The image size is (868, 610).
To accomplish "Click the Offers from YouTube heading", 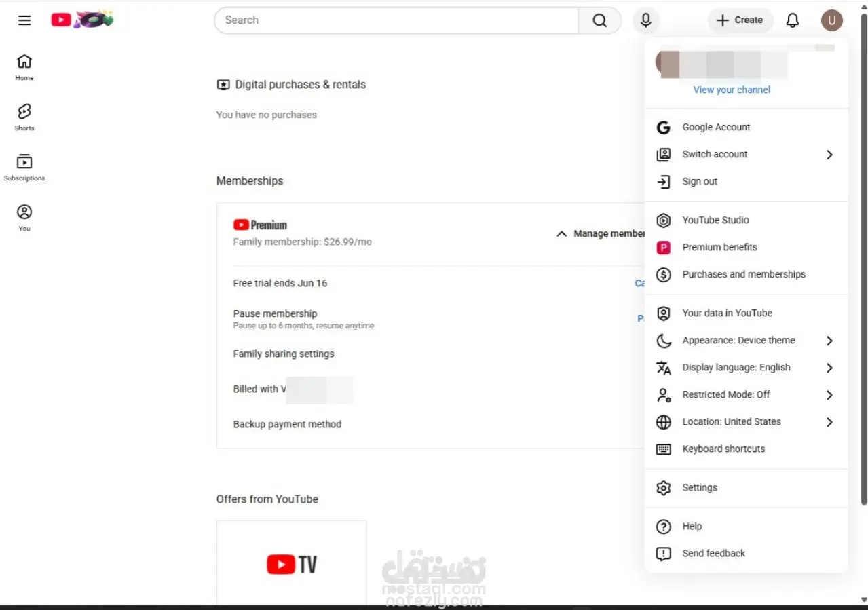I will tap(267, 499).
